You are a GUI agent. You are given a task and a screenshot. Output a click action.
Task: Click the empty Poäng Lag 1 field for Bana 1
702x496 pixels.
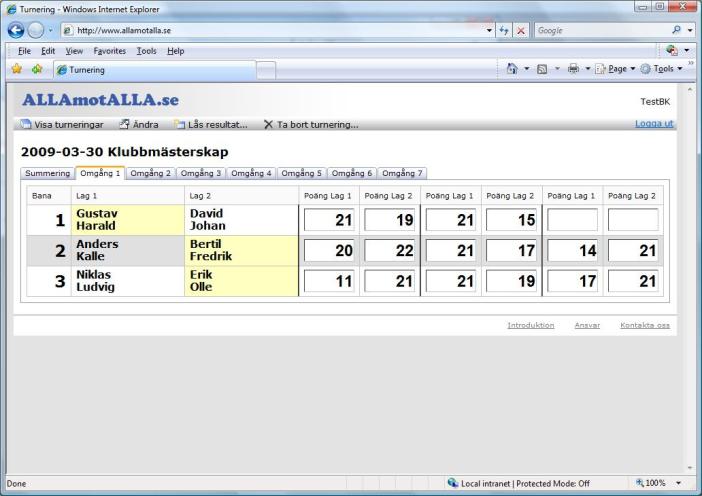(x=572, y=220)
